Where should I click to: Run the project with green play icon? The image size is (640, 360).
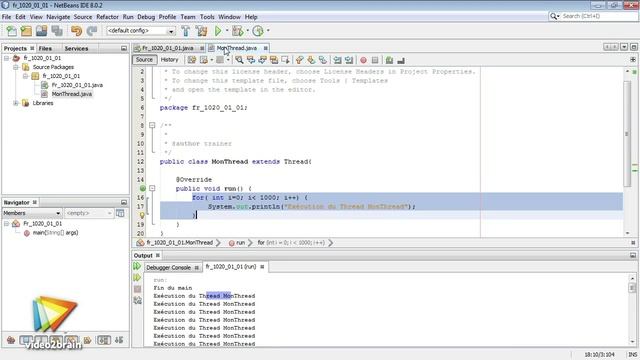[218, 31]
